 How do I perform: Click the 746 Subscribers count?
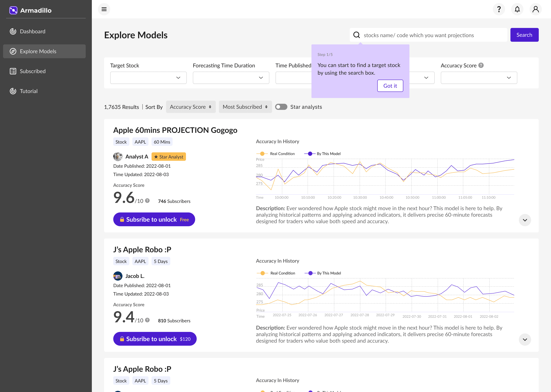coord(174,201)
